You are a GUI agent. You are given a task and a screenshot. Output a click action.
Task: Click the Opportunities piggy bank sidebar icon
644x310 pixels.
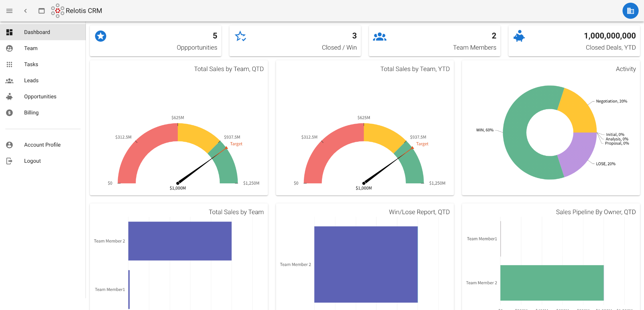[x=9, y=97]
